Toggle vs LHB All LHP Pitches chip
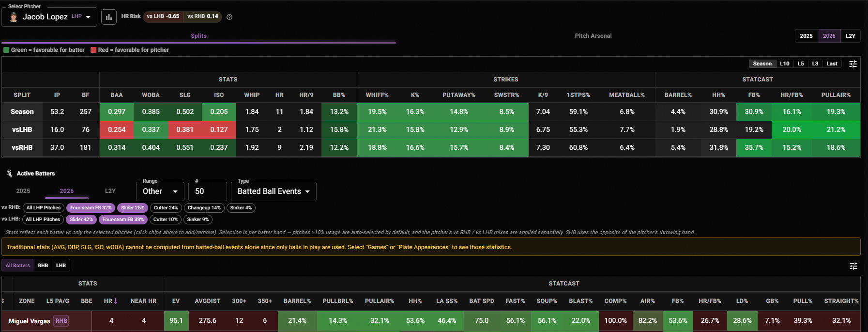The image size is (868, 332). (x=43, y=220)
